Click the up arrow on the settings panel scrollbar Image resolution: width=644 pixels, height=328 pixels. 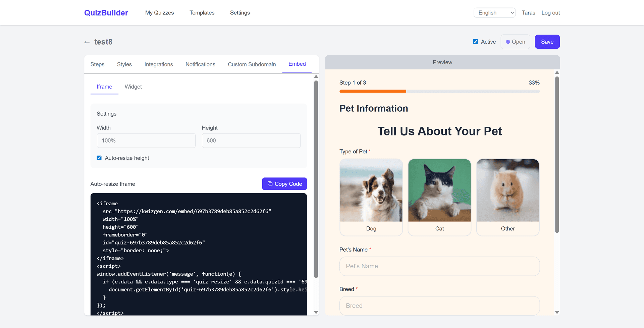316,76
